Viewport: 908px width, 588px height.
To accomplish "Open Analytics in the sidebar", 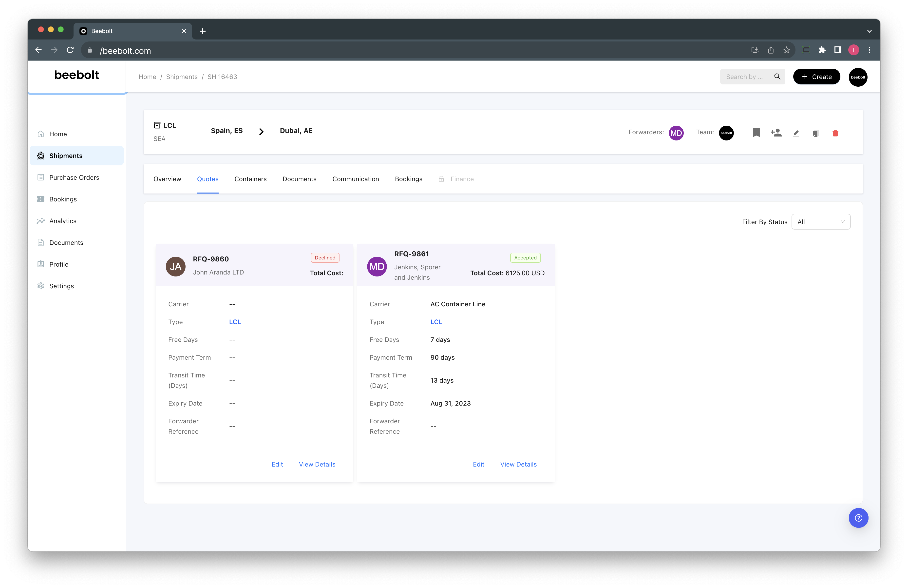I will (63, 221).
